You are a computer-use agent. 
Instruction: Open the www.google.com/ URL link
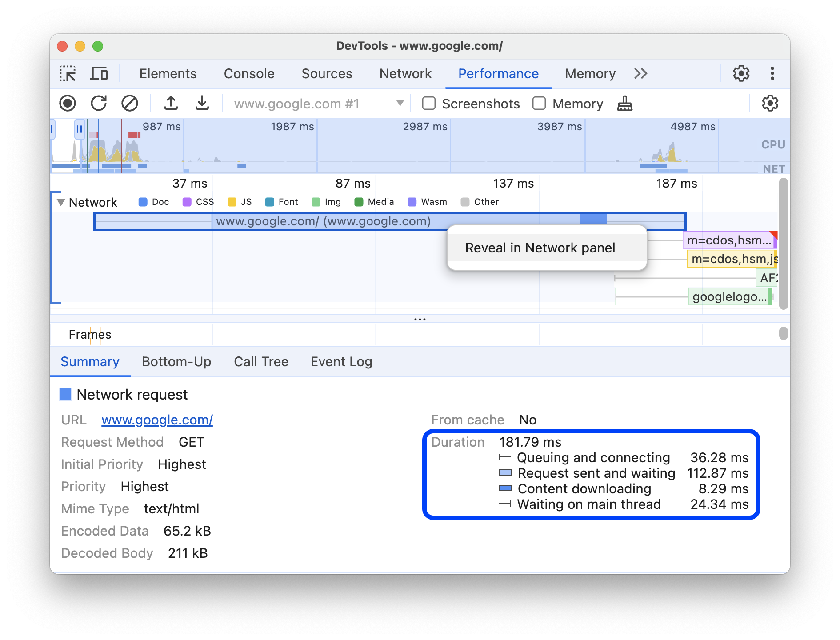coord(157,420)
